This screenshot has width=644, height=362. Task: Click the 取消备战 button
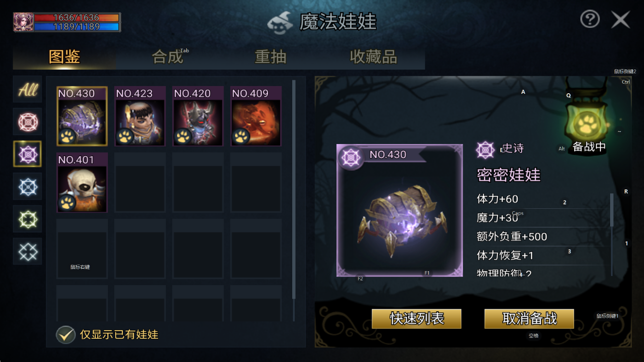pos(529,319)
